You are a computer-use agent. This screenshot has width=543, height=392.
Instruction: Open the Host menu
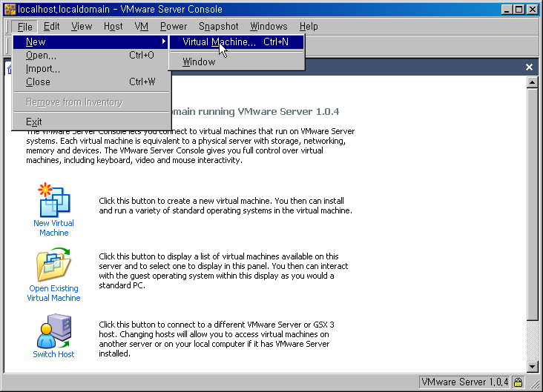click(x=113, y=26)
